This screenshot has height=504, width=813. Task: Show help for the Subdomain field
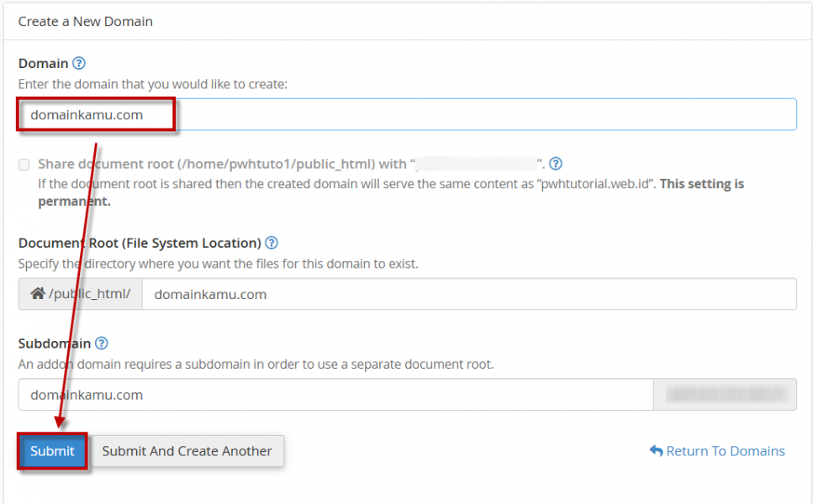[102, 343]
